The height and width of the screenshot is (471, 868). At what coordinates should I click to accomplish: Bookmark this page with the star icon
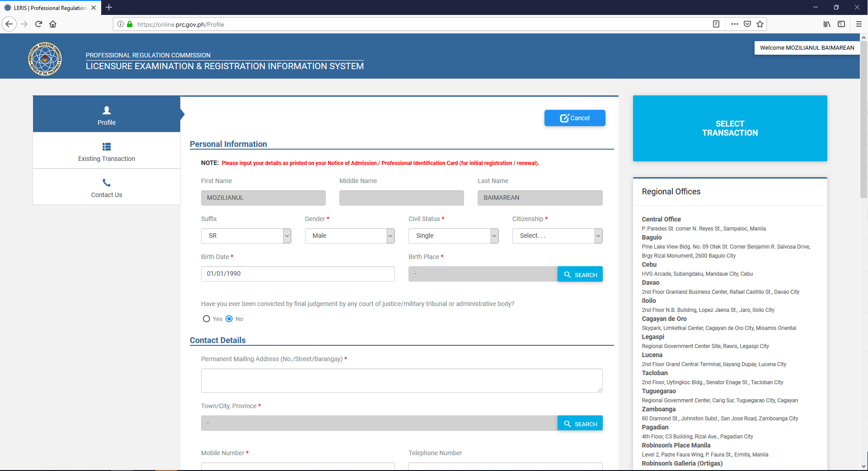[x=760, y=24]
